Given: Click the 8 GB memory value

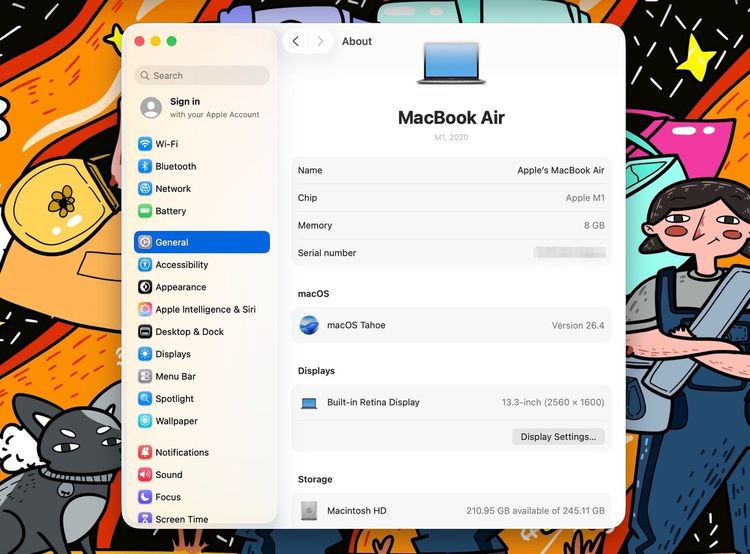Looking at the screenshot, I should pyautogui.click(x=594, y=225).
